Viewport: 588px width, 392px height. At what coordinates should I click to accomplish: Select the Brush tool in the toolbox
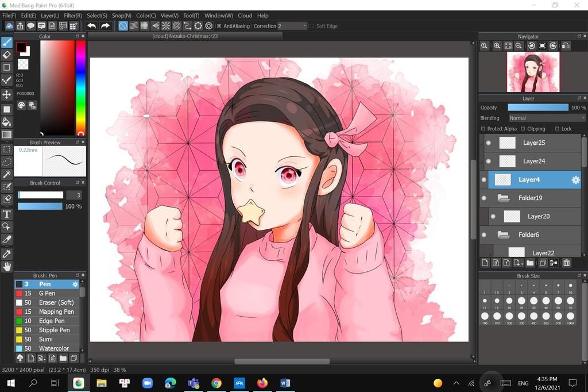[7, 42]
